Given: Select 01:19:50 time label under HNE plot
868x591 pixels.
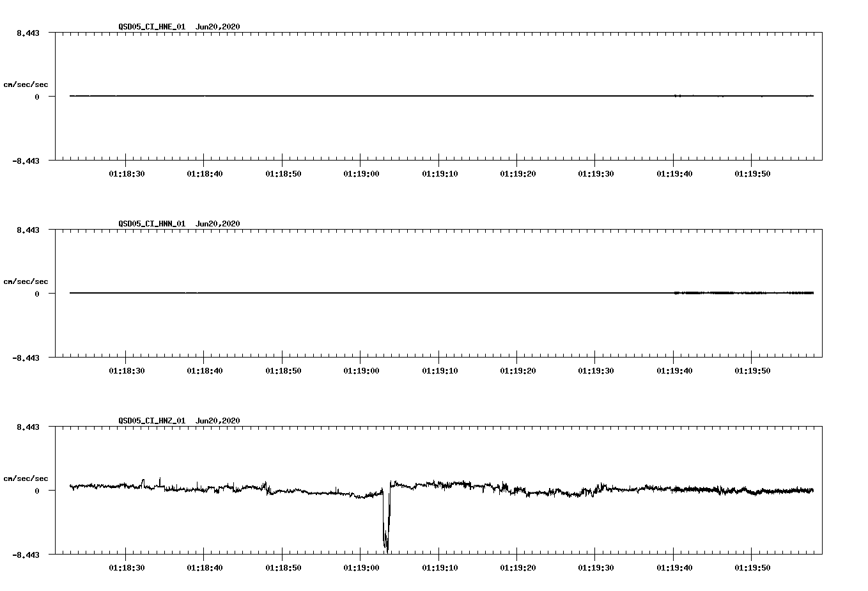Looking at the screenshot, I should [752, 174].
